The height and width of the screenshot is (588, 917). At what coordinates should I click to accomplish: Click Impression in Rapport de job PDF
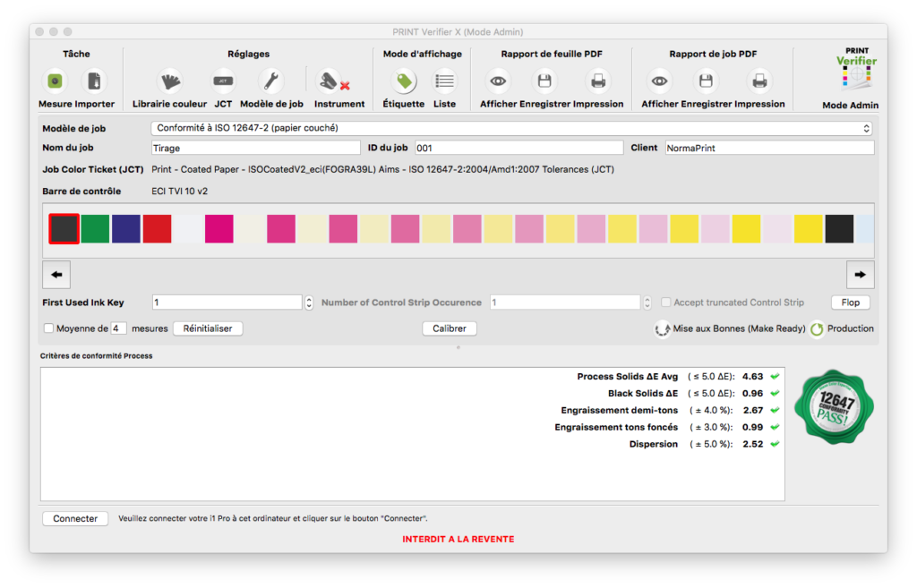(759, 82)
